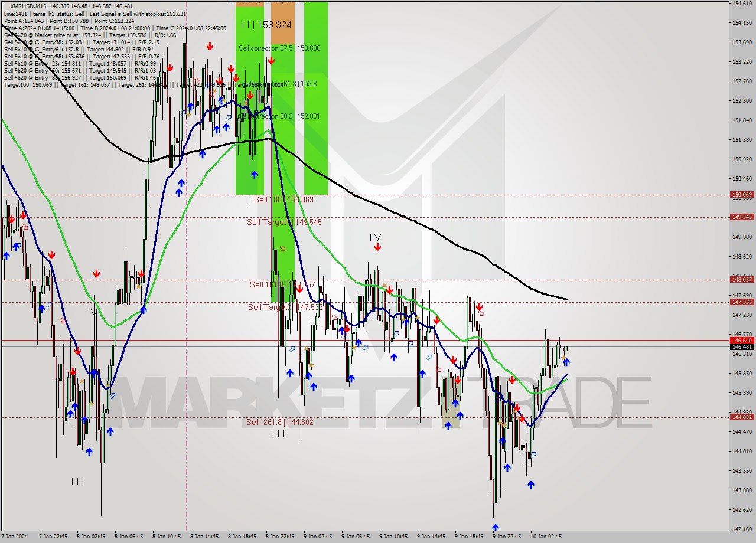The image size is (756, 543).
Task: Click 142.620 on the price axis
Action: tap(742, 510)
